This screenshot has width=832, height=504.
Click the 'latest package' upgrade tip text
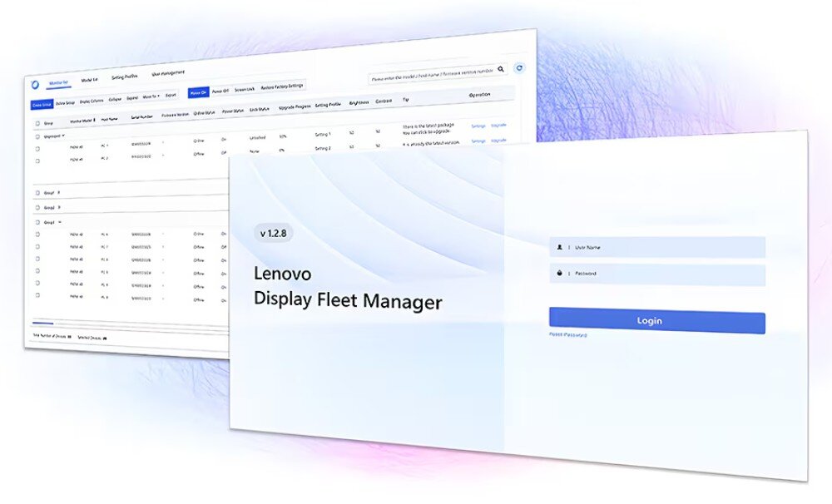(x=428, y=128)
